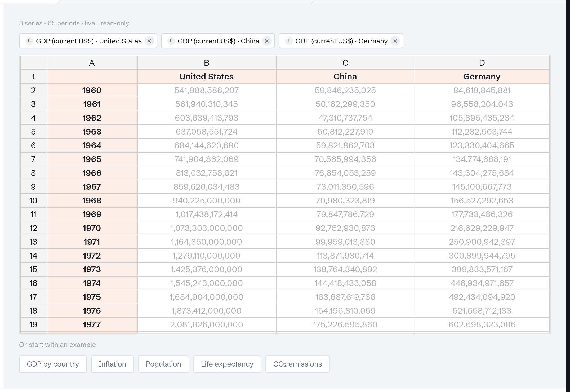Select cell 99,959,013,880
The image size is (570, 392).
pos(345,242)
